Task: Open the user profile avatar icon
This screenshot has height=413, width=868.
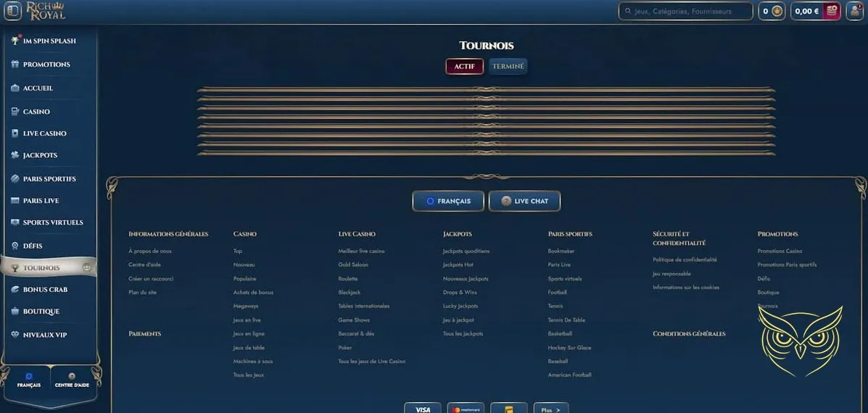Action: (x=854, y=11)
